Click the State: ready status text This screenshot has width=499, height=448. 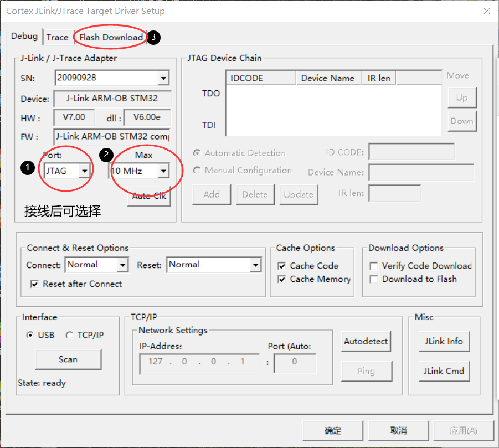pos(42,383)
